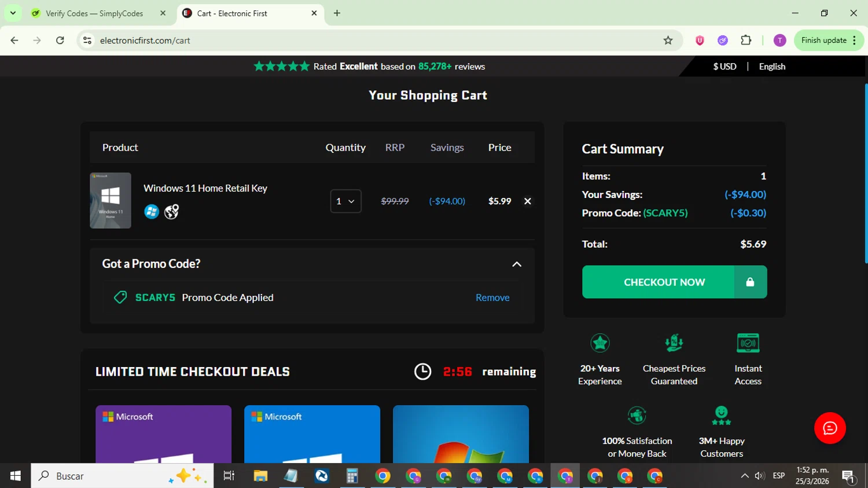Open File Explorer from the taskbar
Screen dimensions: 868x488
(x=260, y=476)
